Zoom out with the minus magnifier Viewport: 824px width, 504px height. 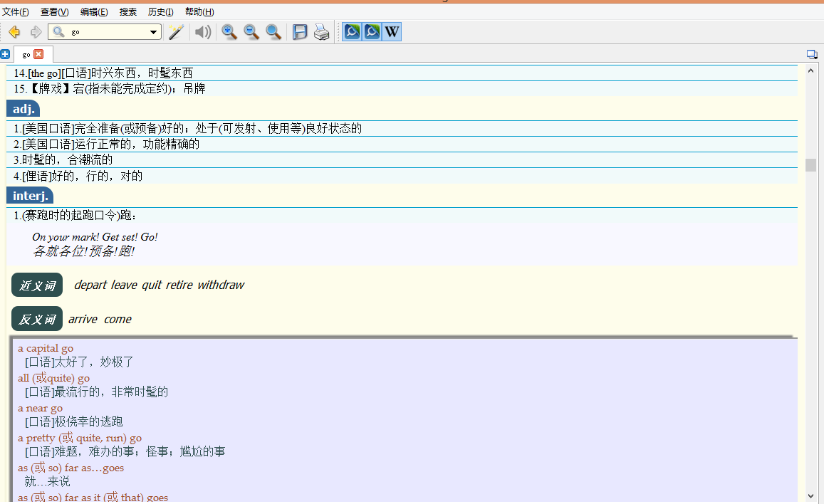[x=251, y=32]
